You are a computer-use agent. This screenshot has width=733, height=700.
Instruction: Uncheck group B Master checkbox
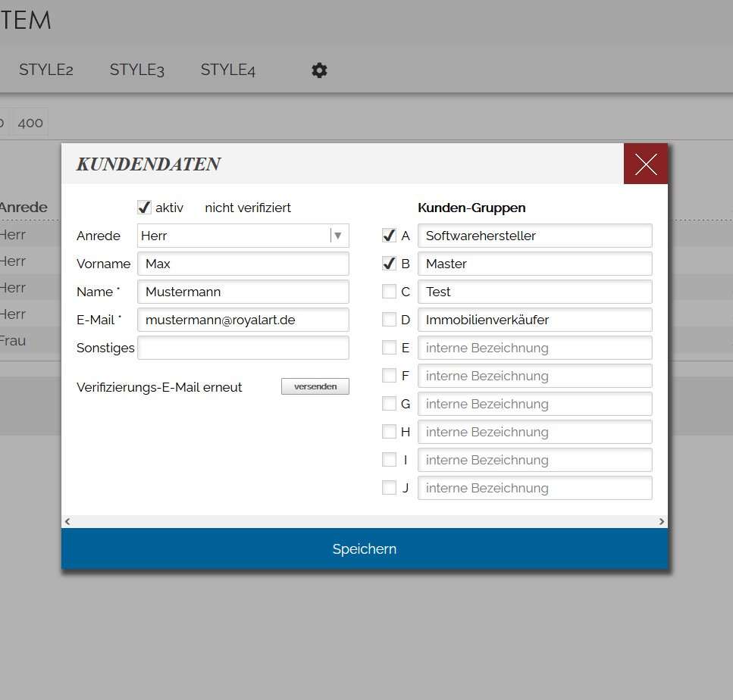click(389, 264)
